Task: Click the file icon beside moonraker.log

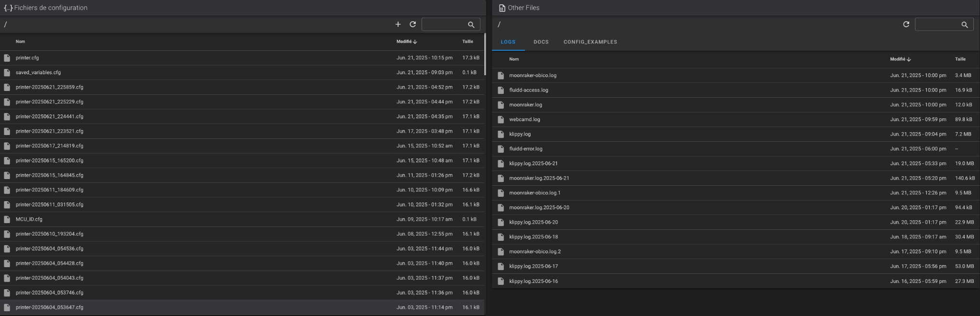Action: [501, 105]
